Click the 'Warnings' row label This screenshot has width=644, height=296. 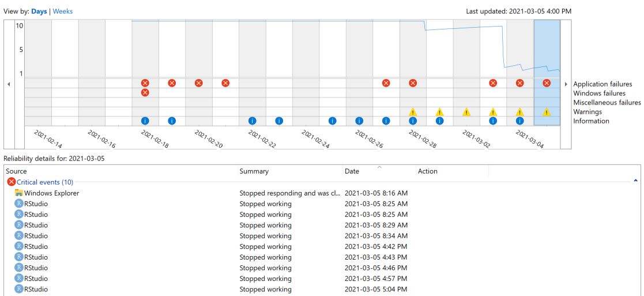pyautogui.click(x=587, y=111)
